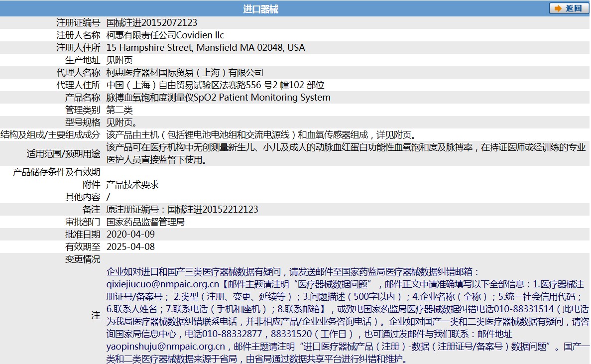Click the 变更情况 label
591x364 pixels.
click(x=83, y=259)
